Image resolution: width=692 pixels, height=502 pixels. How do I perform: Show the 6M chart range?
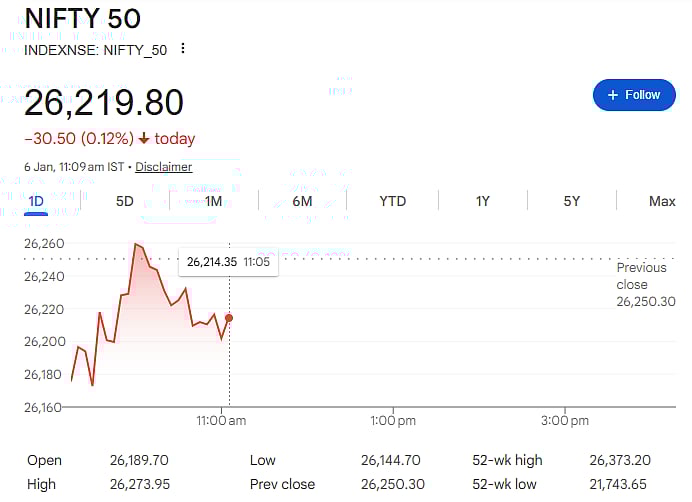302,201
